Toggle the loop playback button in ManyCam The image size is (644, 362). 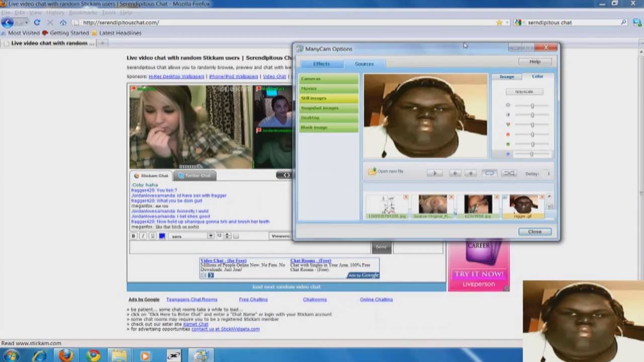point(489,173)
